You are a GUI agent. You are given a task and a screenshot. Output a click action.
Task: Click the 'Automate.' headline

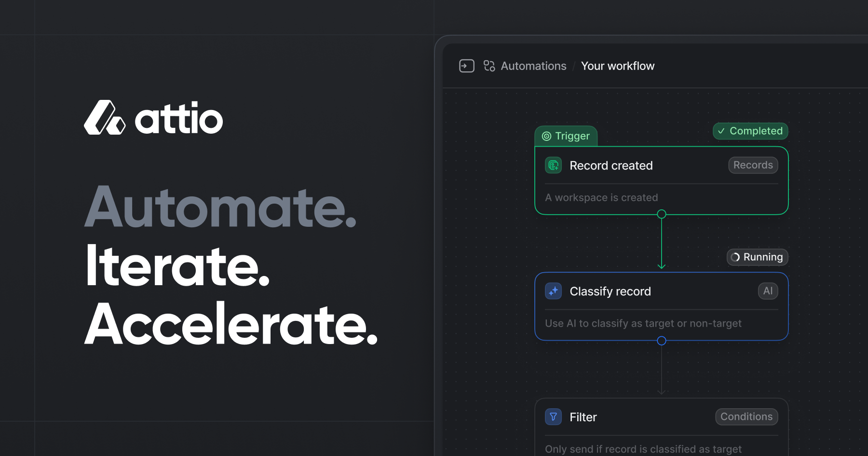coord(221,207)
